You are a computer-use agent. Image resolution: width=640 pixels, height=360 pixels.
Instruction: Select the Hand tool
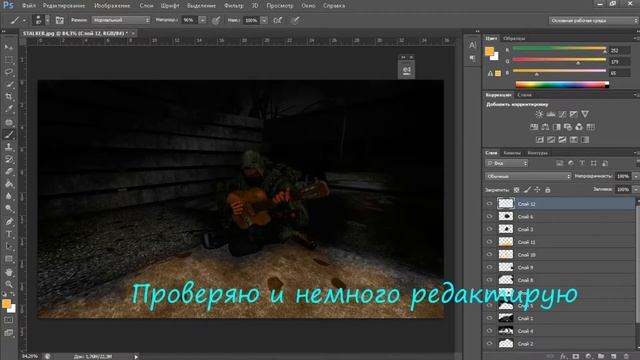[x=9, y=272]
